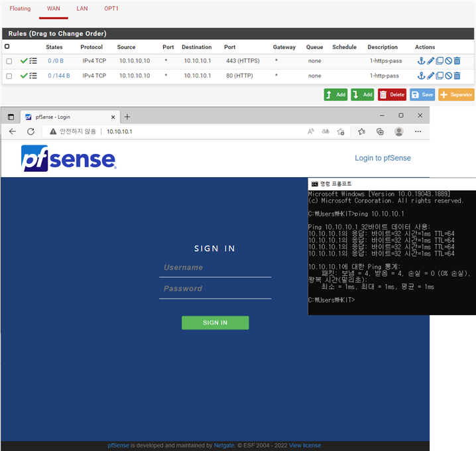Screen dimensions: 476x451
Task: Click the Description cell 1-http-pass
Action: tap(384, 76)
